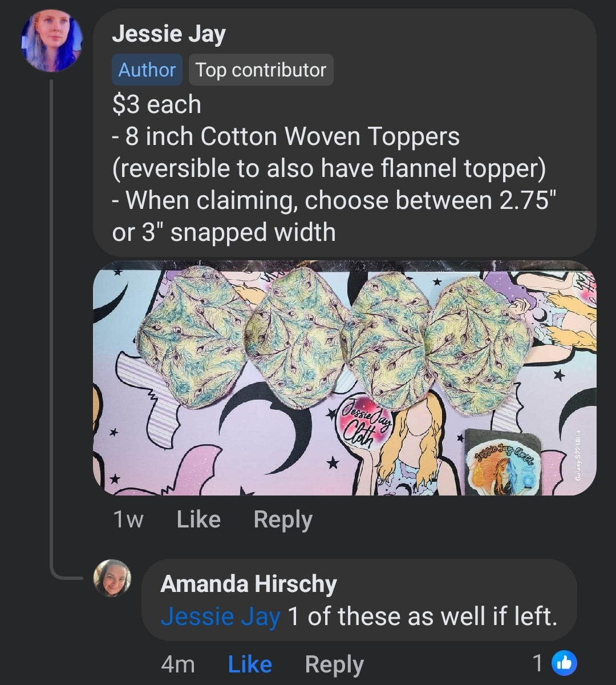Click the Top contributor badge
Viewport: 616px width, 685px height.
[x=261, y=70]
